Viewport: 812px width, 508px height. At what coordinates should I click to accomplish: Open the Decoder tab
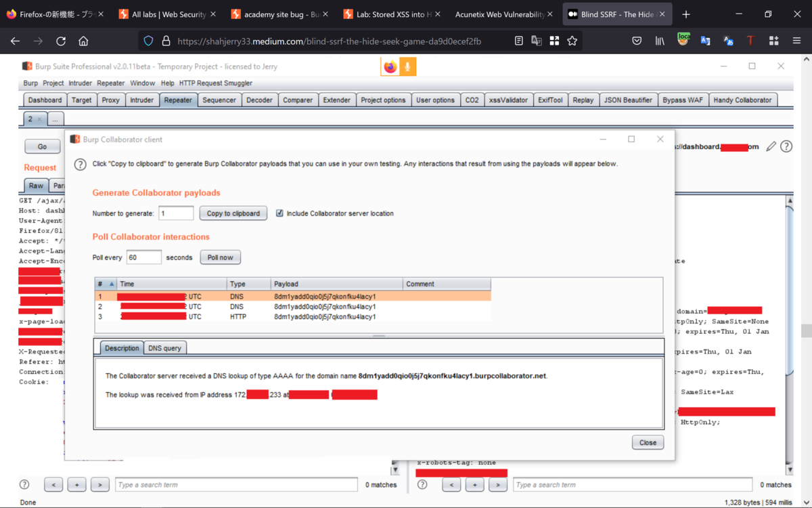click(259, 100)
